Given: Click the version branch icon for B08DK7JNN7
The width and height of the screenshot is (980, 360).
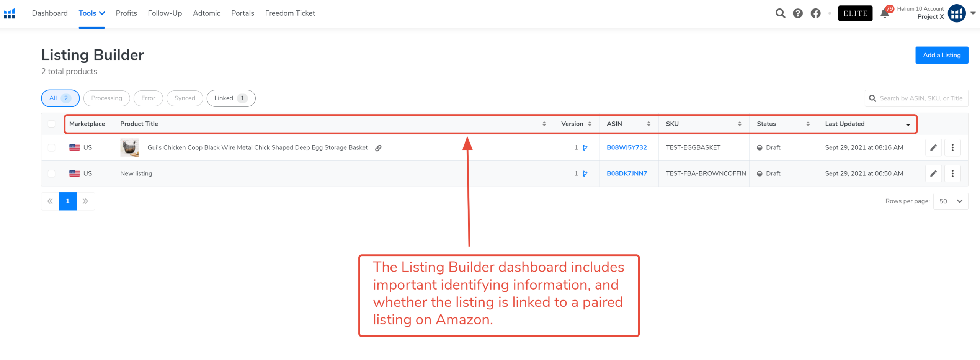Looking at the screenshot, I should click(x=585, y=173).
